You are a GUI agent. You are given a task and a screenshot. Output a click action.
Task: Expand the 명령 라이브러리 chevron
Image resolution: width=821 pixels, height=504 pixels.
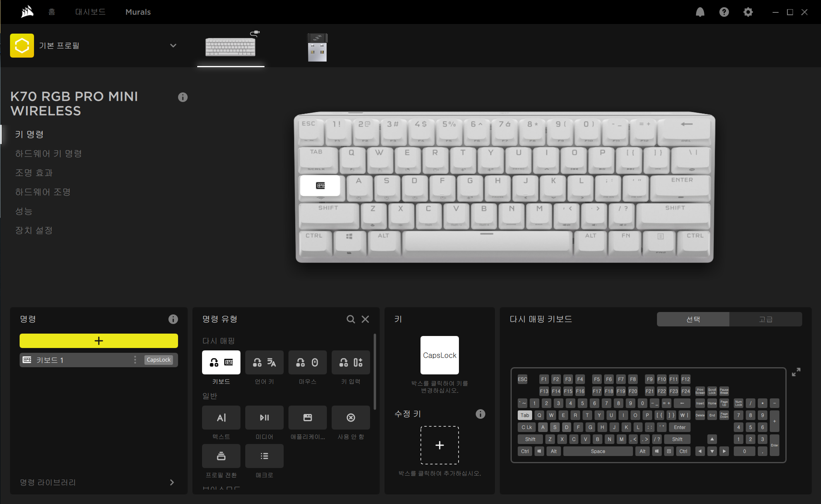[172, 482]
